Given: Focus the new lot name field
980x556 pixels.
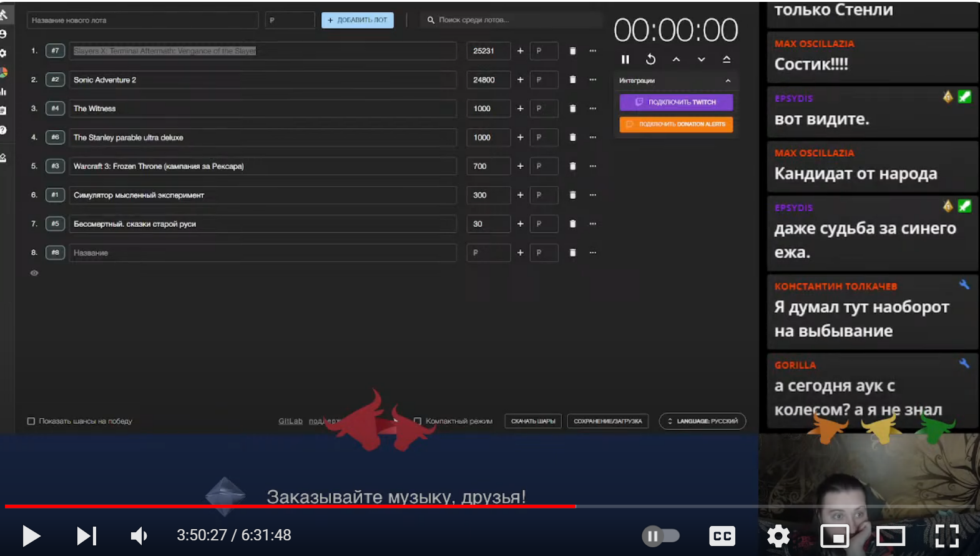Looking at the screenshot, I should (142, 20).
